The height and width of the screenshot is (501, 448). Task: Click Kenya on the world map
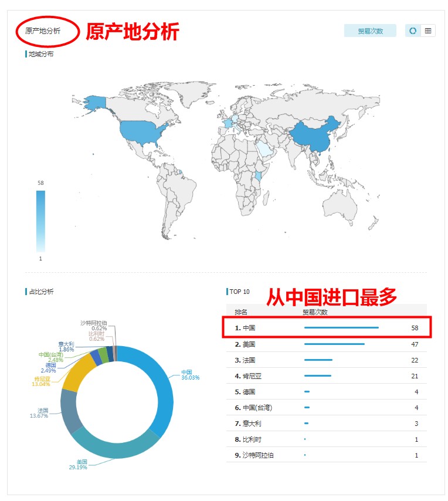click(x=259, y=175)
